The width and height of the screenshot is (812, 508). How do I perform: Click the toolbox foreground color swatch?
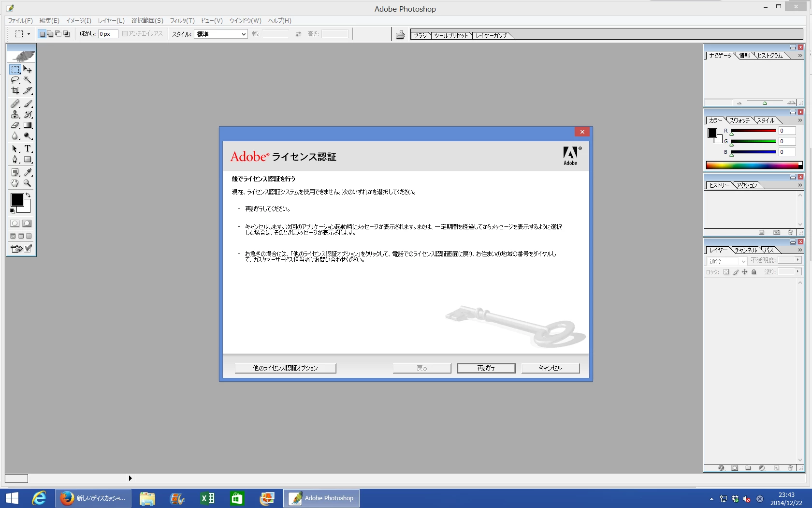(17, 200)
